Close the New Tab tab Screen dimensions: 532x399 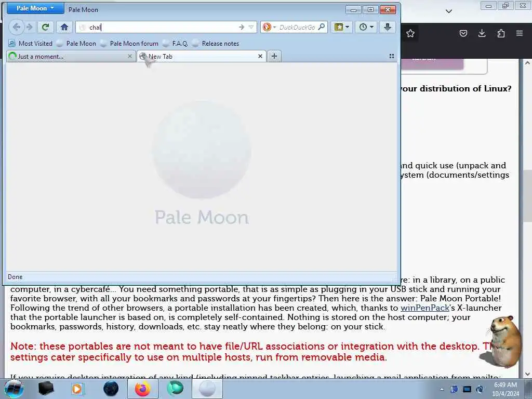click(x=260, y=56)
